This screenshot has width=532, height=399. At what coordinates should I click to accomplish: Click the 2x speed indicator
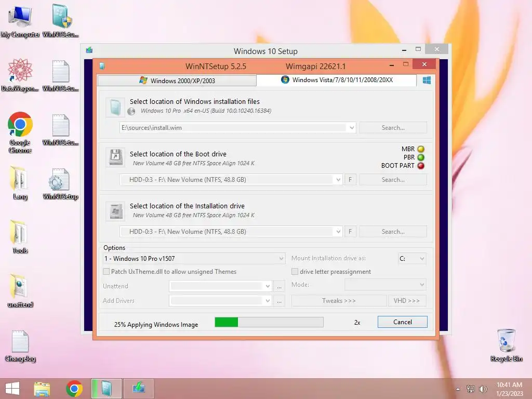click(357, 323)
